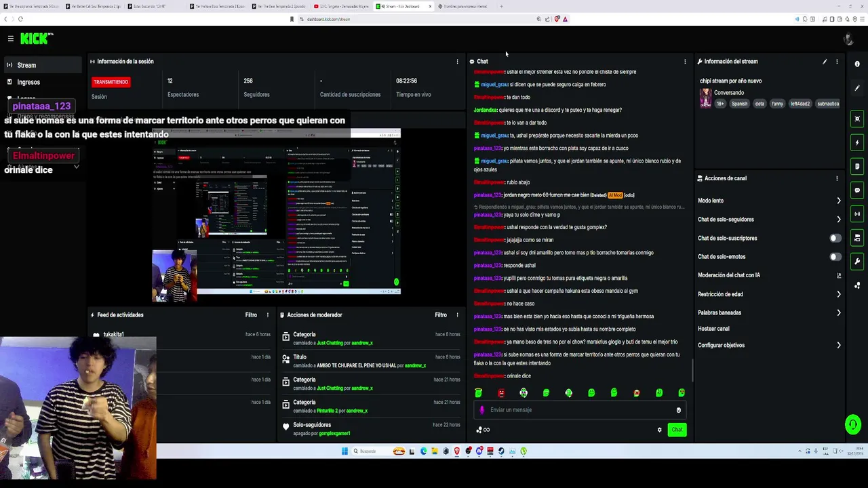This screenshot has width=868, height=488.
Task: Click the TRANSMITIENDO status badge
Action: [x=111, y=82]
